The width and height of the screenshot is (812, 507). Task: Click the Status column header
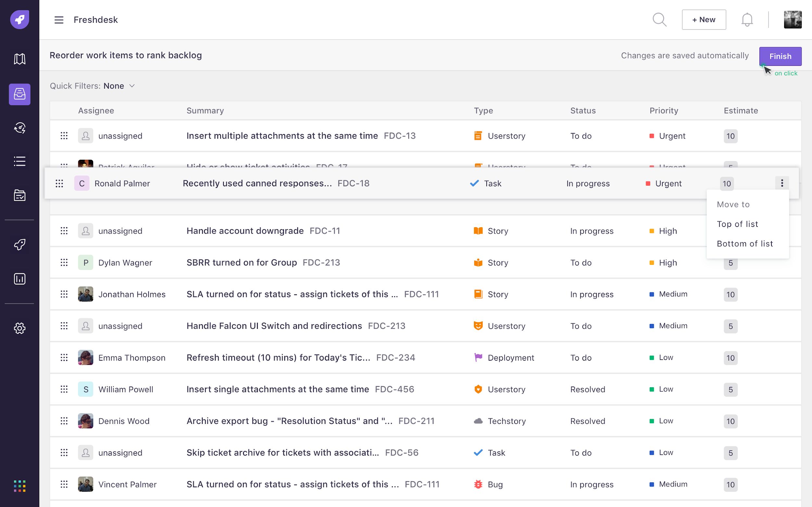click(583, 111)
